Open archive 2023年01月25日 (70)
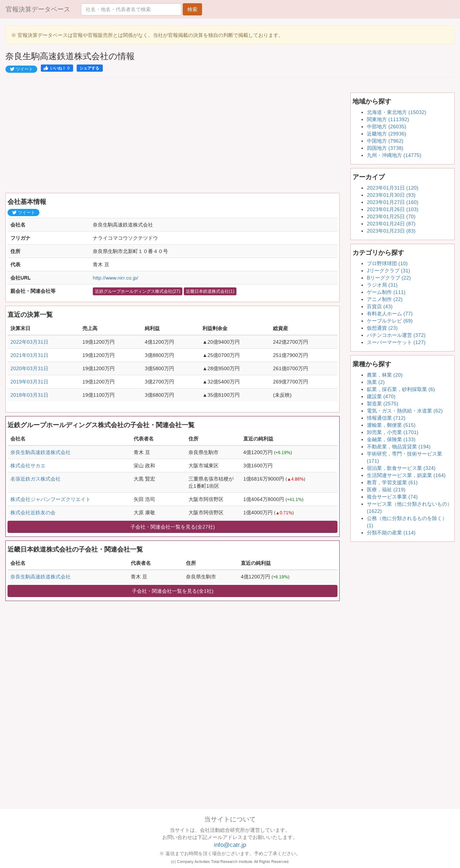The width and height of the screenshot is (460, 868). 391,216
